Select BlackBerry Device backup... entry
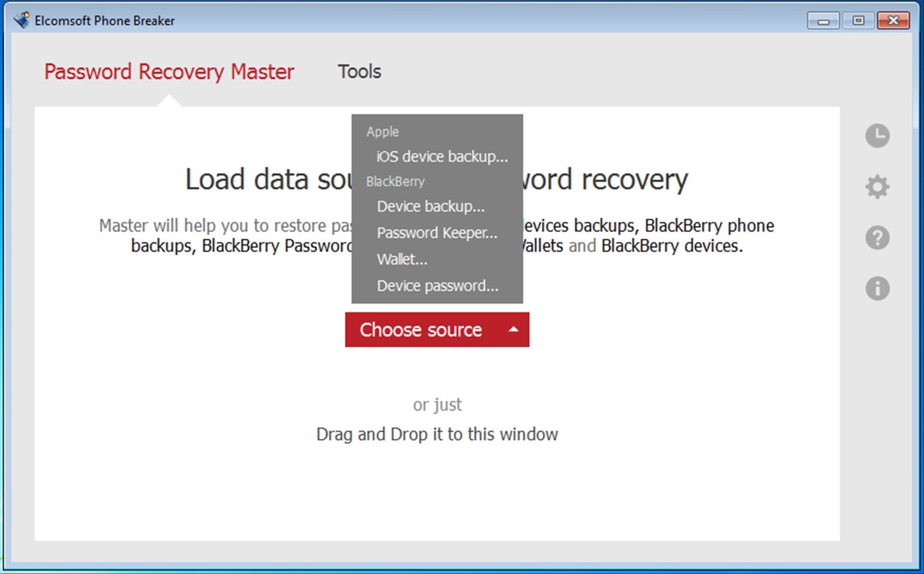 [431, 206]
